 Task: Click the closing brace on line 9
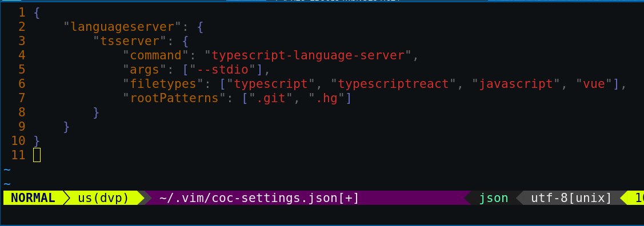point(66,127)
